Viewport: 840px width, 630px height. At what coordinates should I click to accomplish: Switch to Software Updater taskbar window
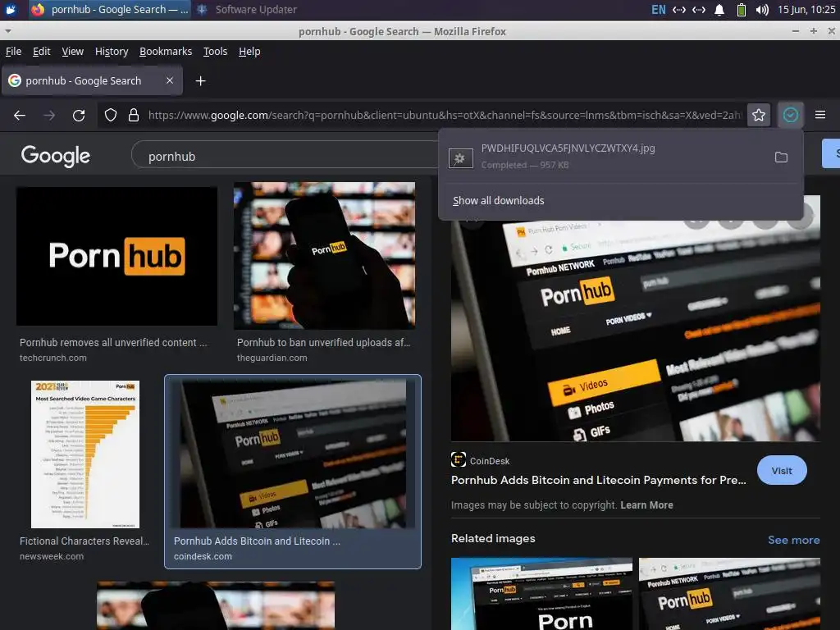(248, 10)
